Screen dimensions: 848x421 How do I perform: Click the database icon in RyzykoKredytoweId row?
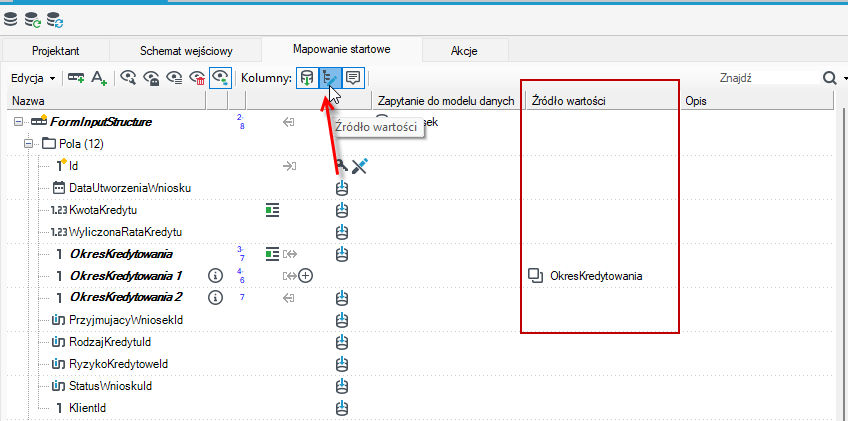pos(341,364)
